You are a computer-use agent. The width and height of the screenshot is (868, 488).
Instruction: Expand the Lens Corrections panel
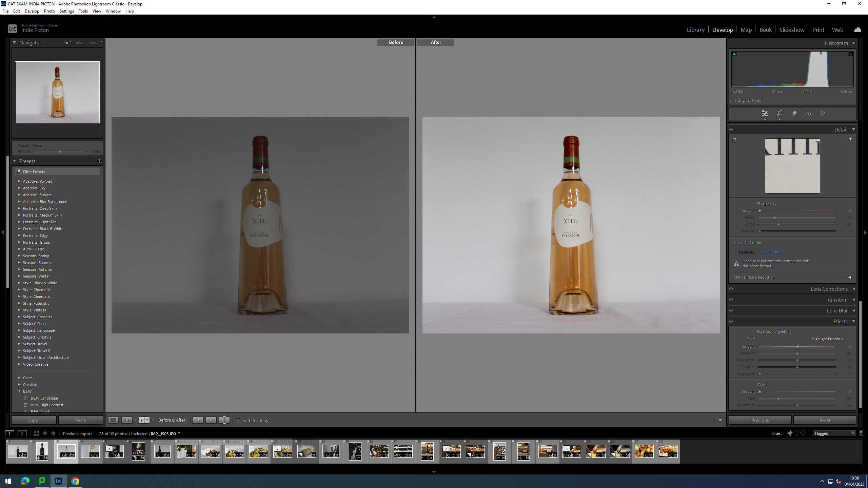point(854,289)
